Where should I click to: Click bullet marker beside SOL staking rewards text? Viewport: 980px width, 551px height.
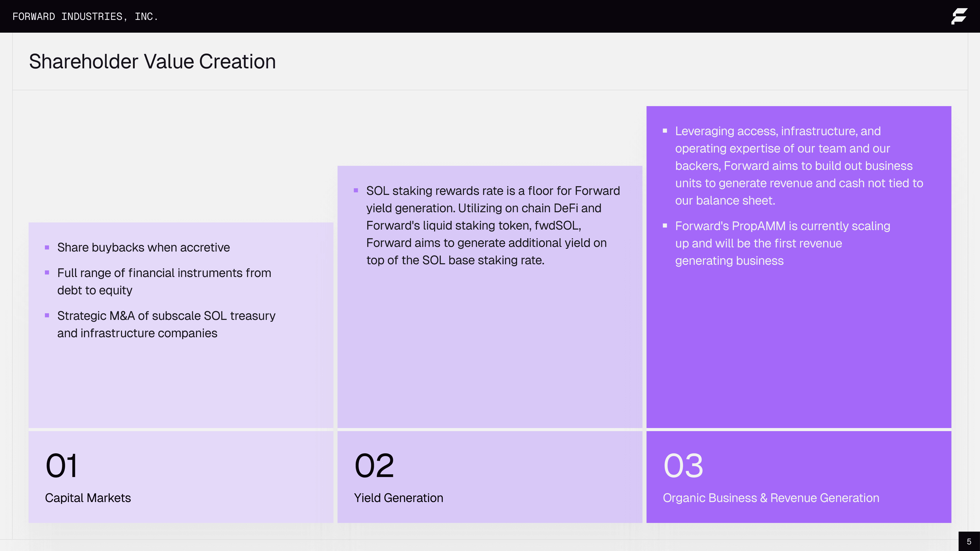pyautogui.click(x=356, y=191)
